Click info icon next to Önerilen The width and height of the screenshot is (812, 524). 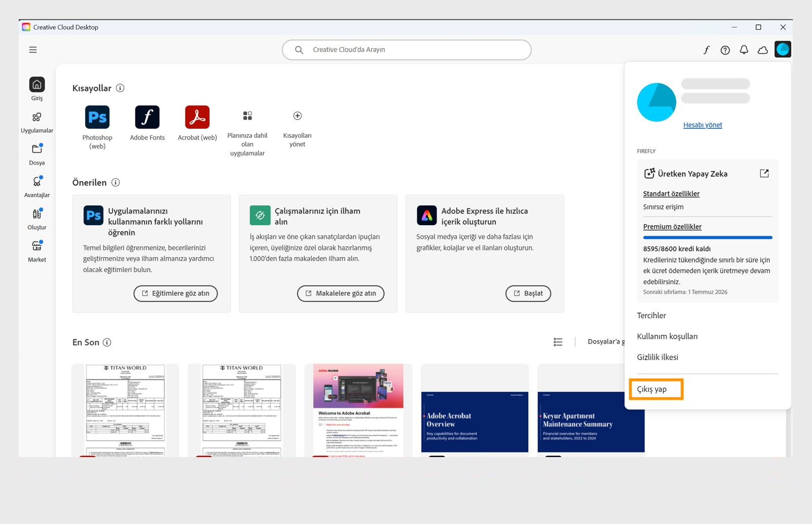[x=116, y=182]
